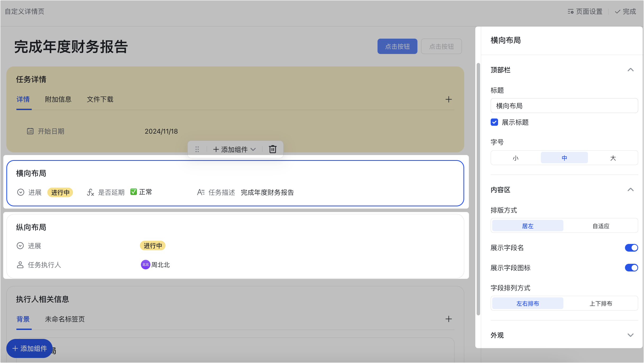Viewport: 644px width, 363px height.
Task: Select 上下排布 field arrangement
Action: coord(601,303)
